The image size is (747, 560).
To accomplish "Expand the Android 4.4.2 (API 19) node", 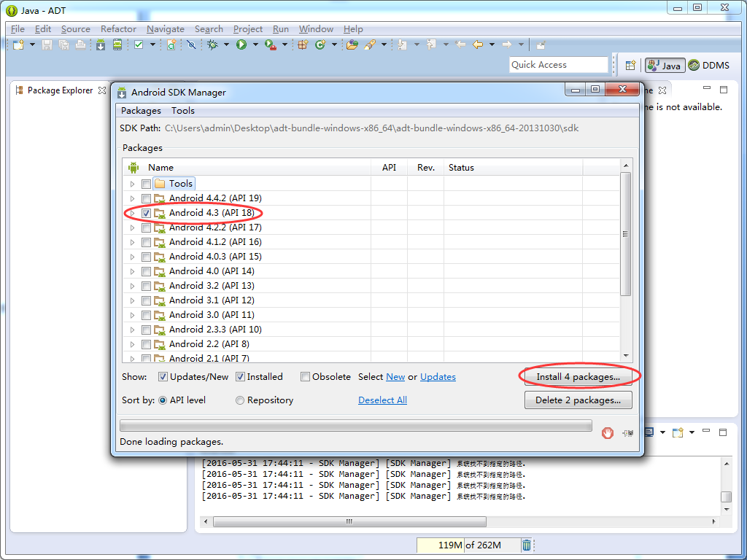I will click(133, 198).
